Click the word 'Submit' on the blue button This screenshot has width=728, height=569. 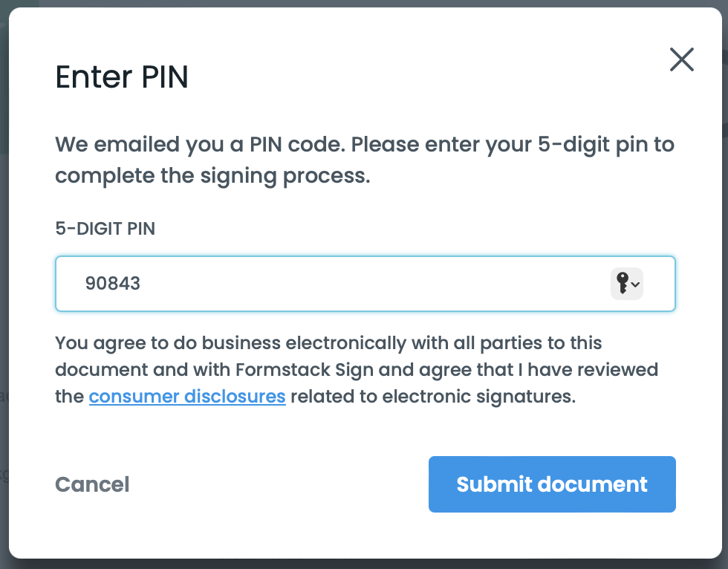493,484
